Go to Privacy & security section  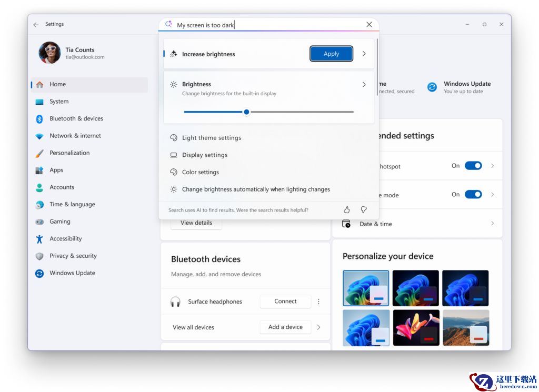[73, 256]
